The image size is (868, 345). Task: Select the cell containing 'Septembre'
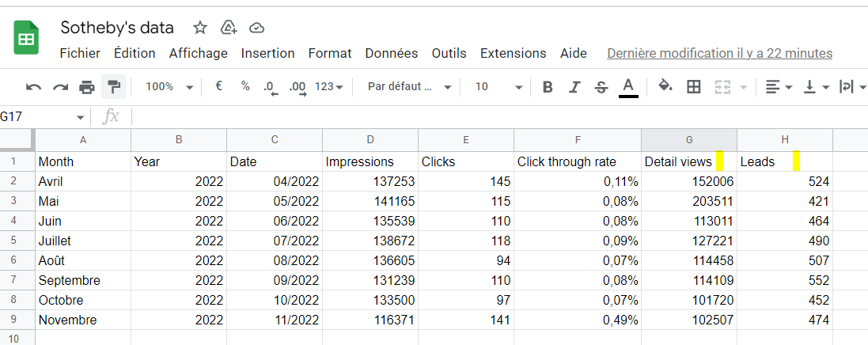(82, 280)
